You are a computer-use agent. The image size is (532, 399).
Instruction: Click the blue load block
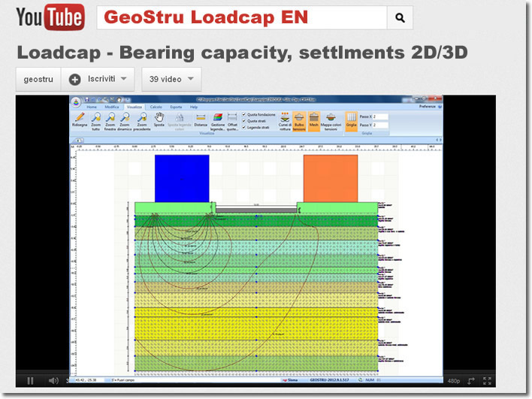[182, 179]
